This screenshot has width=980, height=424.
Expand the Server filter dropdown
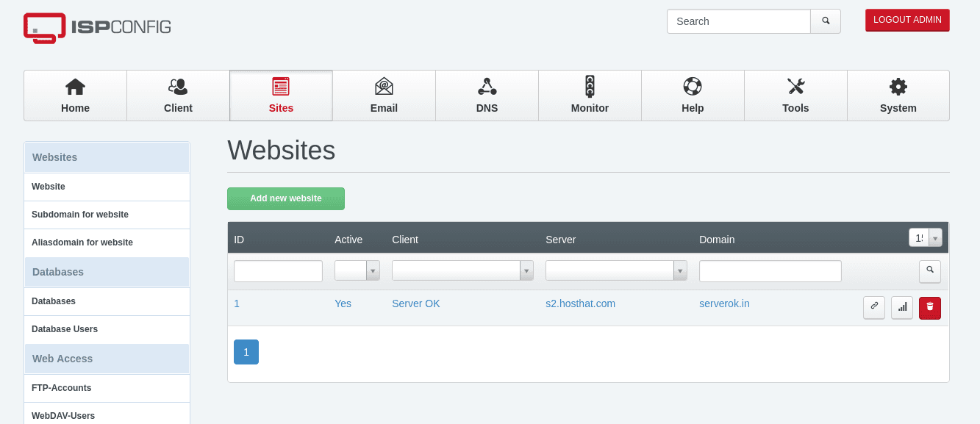tap(680, 270)
